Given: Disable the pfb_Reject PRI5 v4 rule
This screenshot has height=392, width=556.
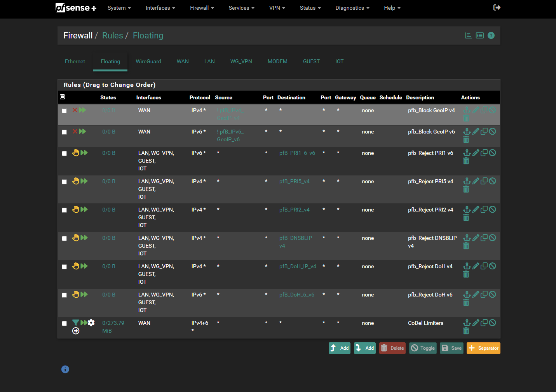Looking at the screenshot, I should (x=493, y=181).
